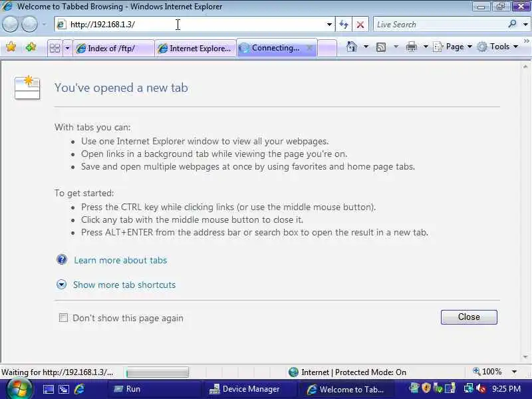The width and height of the screenshot is (532, 399).
Task: Expand the address bar history dropdown
Action: point(329,25)
